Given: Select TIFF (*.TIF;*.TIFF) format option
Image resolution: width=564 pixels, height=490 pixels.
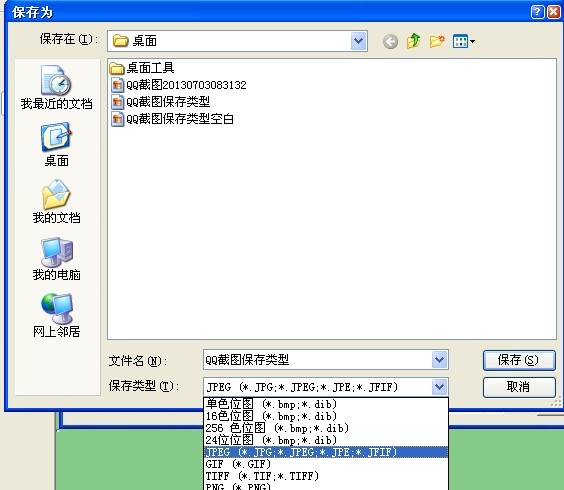Looking at the screenshot, I should point(326,476).
